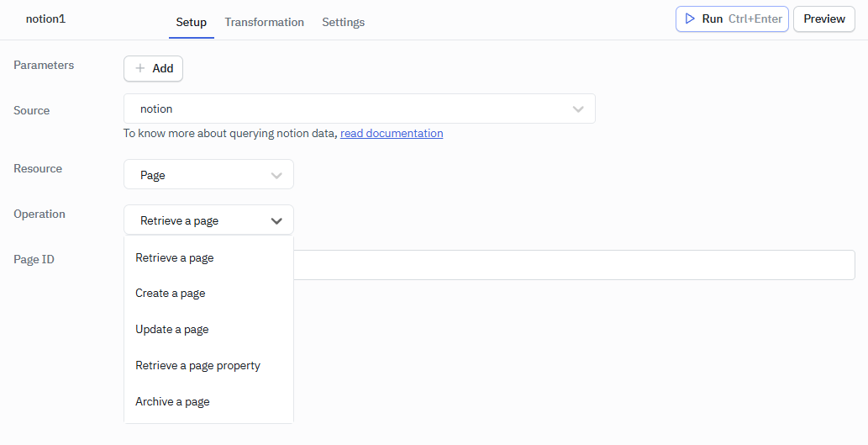Screen dimensions: 868x445
Task: Click the notion1 query name
Action: pos(45,19)
